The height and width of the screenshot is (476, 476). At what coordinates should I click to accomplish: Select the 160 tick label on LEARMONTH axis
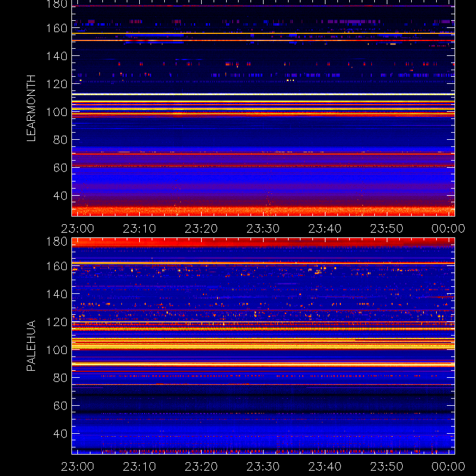57,28
